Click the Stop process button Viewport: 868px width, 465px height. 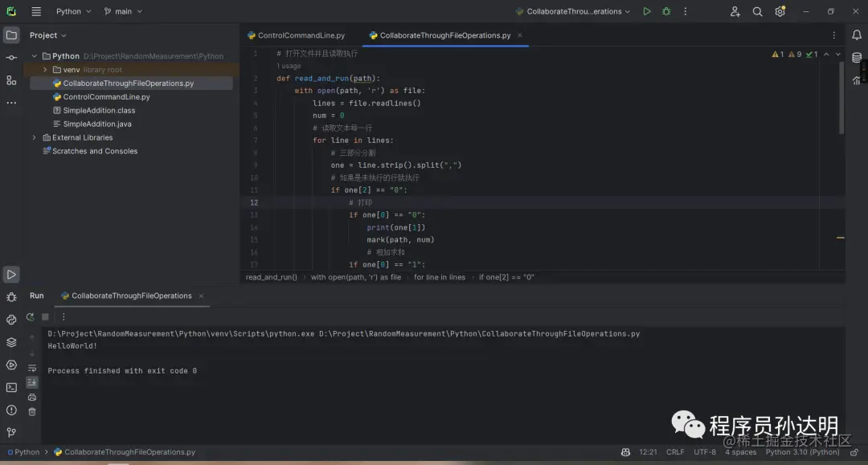pyautogui.click(x=45, y=316)
